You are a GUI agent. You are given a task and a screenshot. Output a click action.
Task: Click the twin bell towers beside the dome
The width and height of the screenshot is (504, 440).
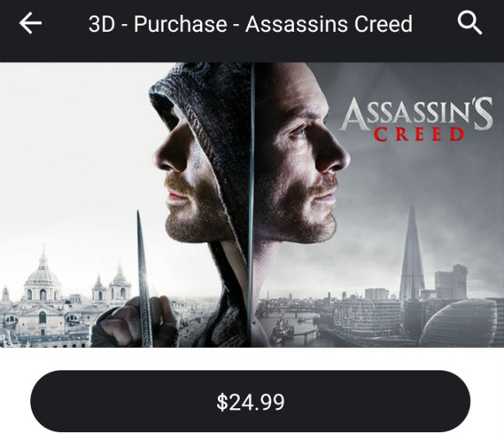click(111, 284)
